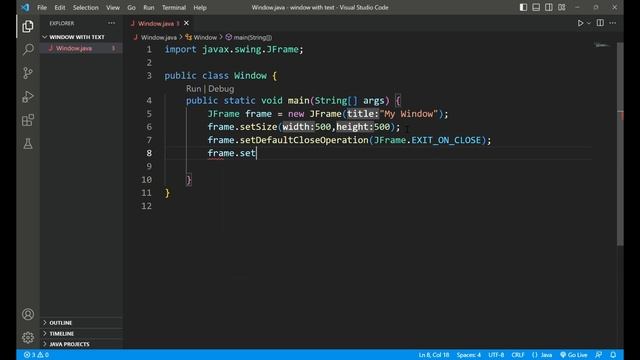Toggle bottom panel layout icon
Image resolution: width=640 pixels, height=360 pixels.
536,7
